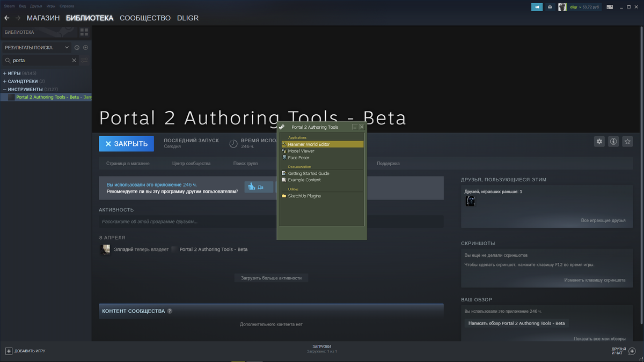
Task: Click Элладий's avatar in activity feed
Action: pyautogui.click(x=105, y=249)
